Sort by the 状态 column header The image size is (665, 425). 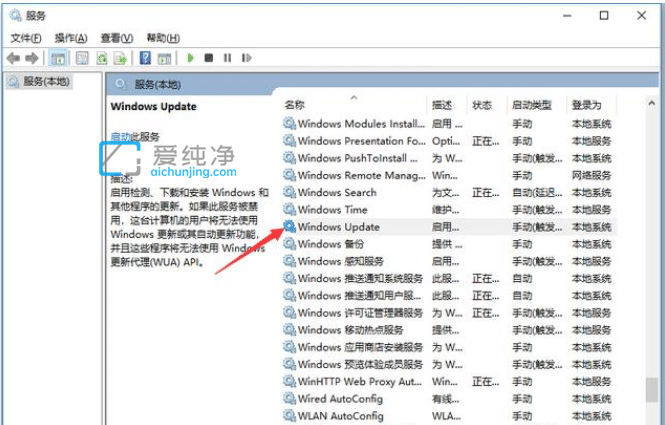[x=482, y=105]
